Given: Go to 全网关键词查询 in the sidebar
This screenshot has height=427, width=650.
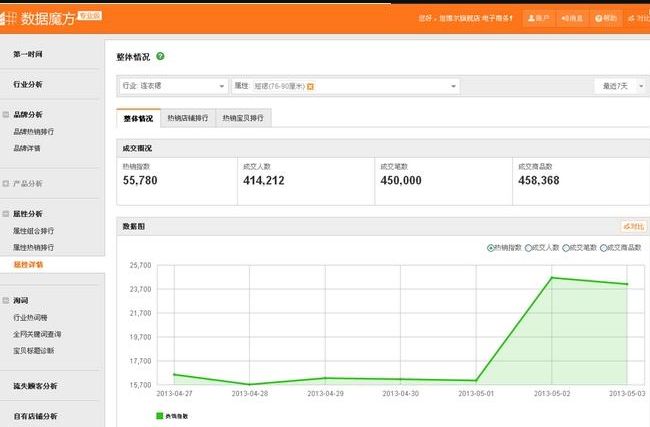Looking at the screenshot, I should (37, 334).
